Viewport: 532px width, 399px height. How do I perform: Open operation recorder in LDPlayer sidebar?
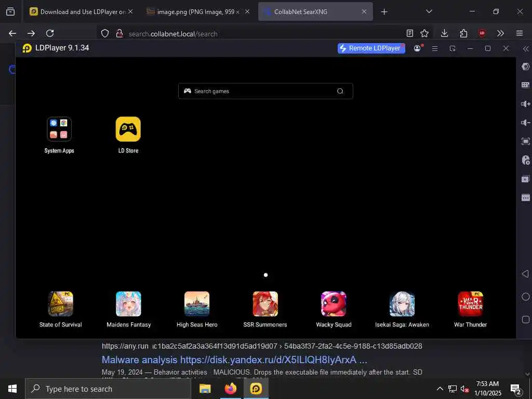click(526, 160)
